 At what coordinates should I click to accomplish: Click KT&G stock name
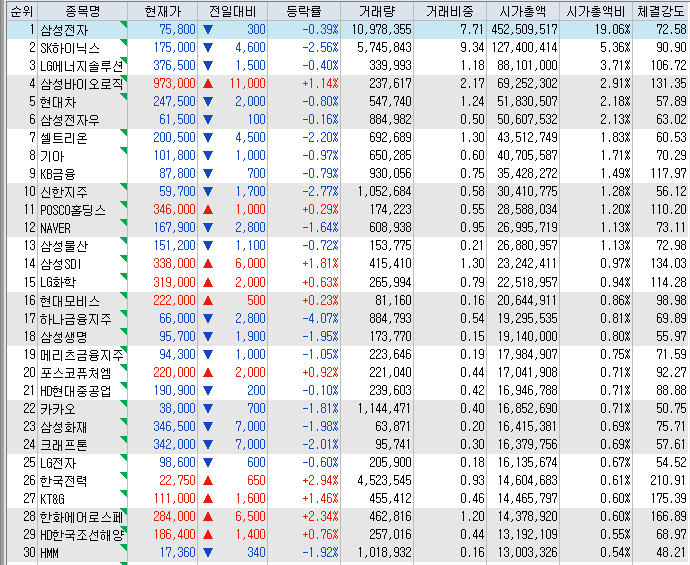pos(52,499)
